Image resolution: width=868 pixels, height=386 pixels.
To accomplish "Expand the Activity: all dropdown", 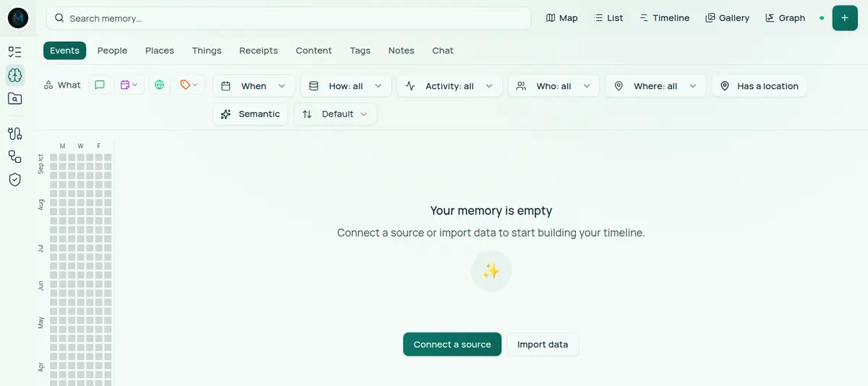I will pos(449,85).
